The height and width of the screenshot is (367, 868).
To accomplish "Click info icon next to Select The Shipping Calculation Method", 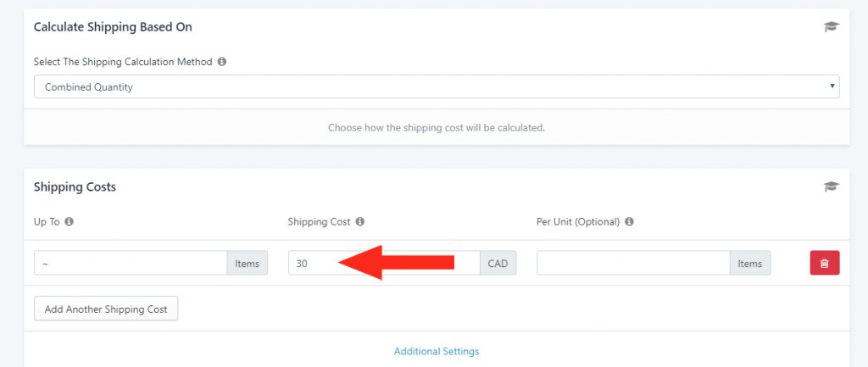I will (222, 61).
